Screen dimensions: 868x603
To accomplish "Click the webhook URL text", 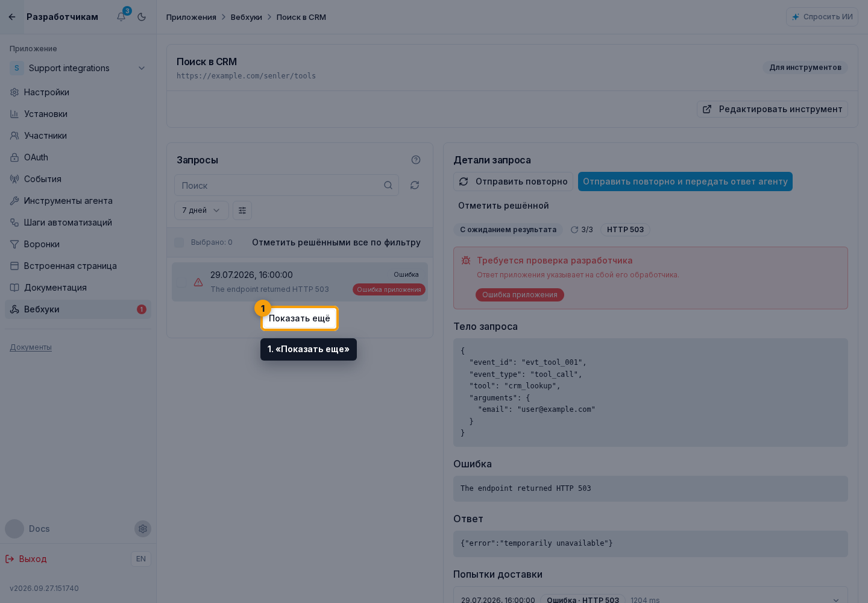I will pos(246,76).
